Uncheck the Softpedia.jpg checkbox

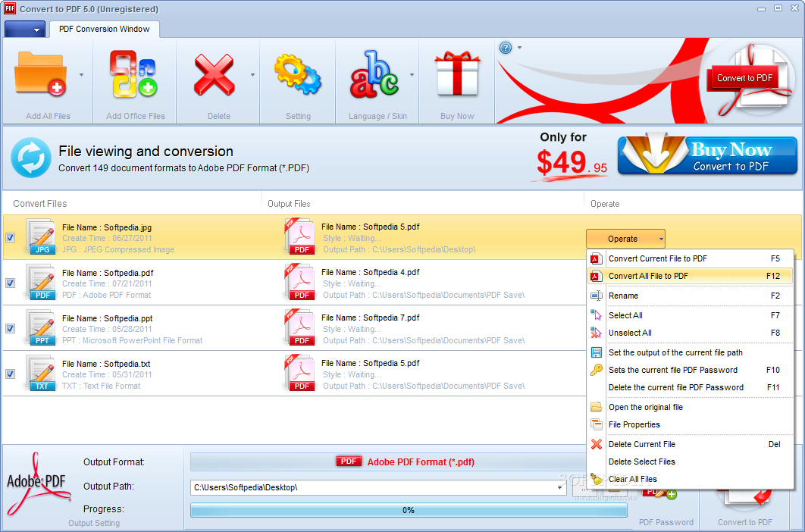click(x=11, y=237)
